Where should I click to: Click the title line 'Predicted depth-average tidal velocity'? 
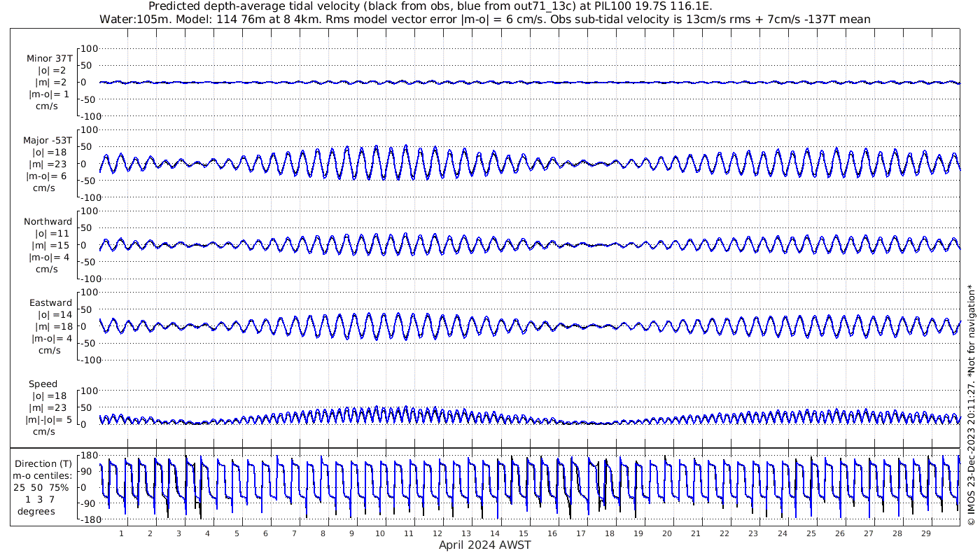[x=430, y=6]
